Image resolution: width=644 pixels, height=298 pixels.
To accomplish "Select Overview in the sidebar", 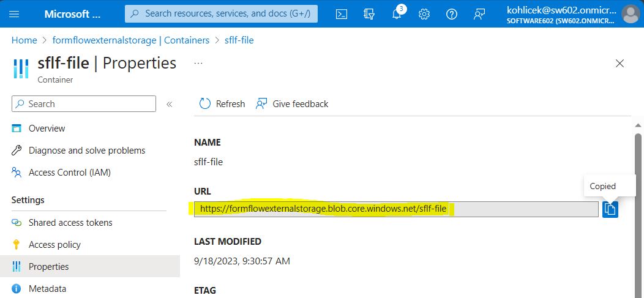I will [x=47, y=129].
